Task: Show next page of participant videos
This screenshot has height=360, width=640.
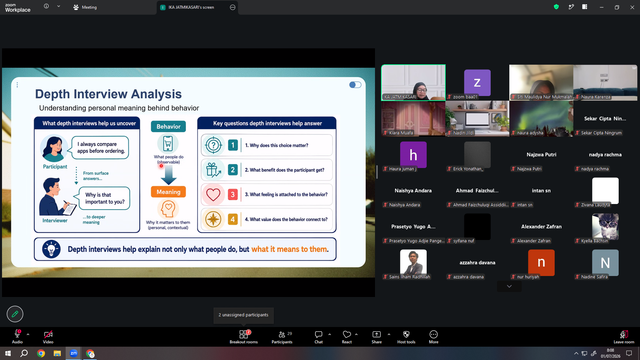Action: pyautogui.click(x=509, y=286)
